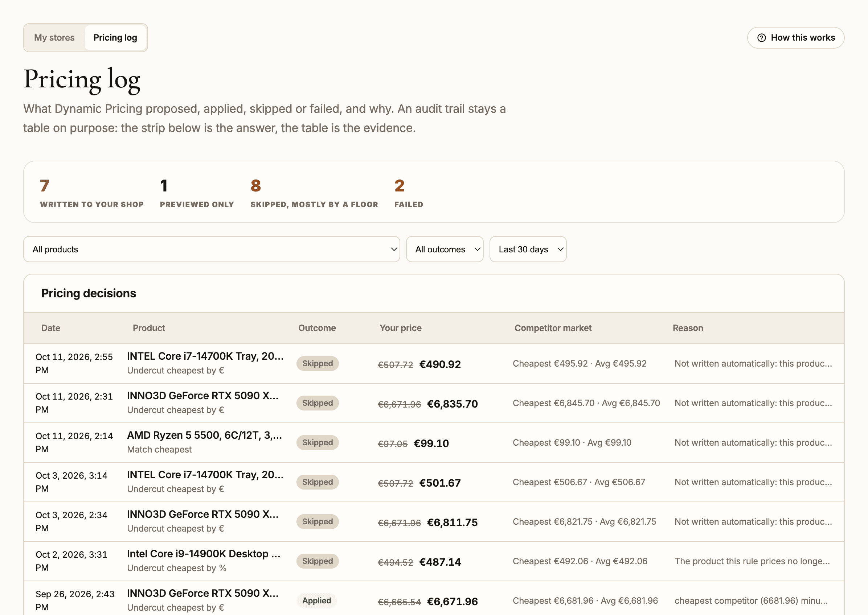Click the 8 skipped stat
Viewport: 868px width, 615px height.
pos(314,193)
